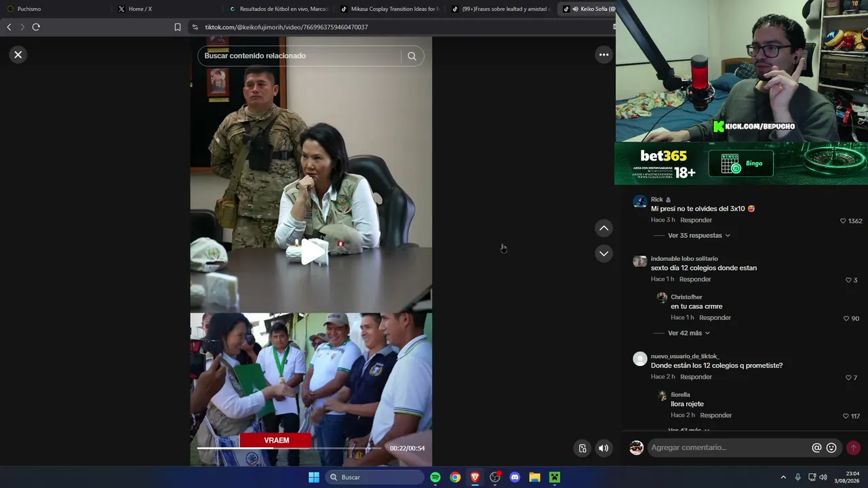Toggle the auto-scroll button beside volume
868x488 pixels.
[582, 448]
